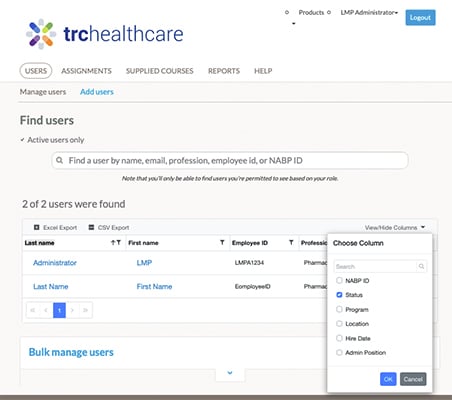Toggle Active users only checkbox

22,140
